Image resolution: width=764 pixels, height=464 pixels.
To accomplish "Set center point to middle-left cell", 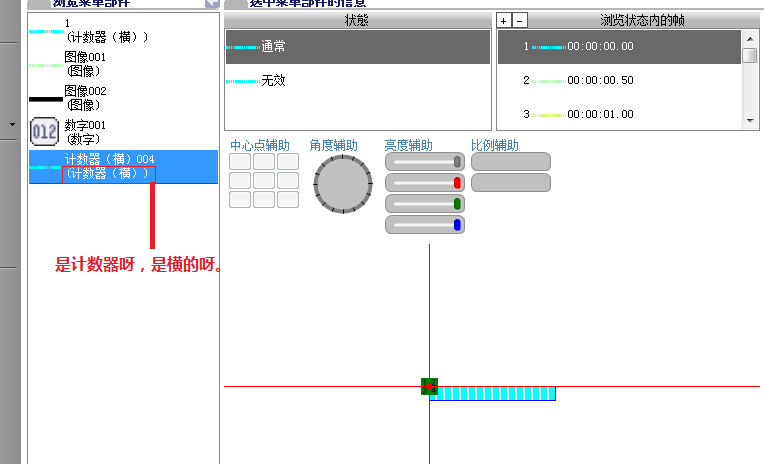I will [240, 180].
